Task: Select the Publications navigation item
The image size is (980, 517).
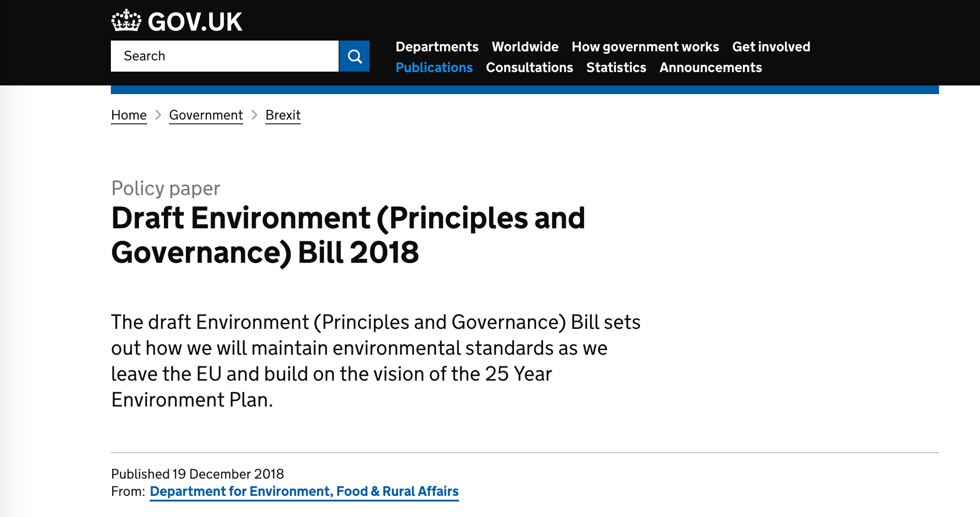Action: 434,68
